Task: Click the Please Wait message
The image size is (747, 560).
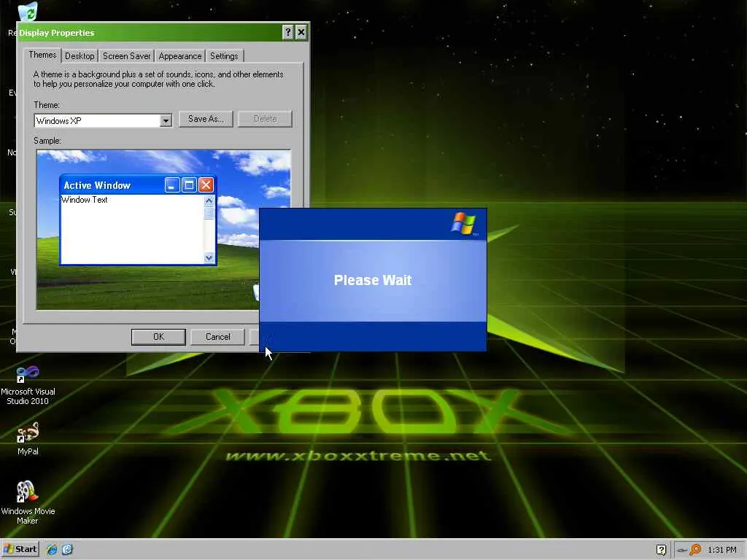Action: click(x=373, y=280)
